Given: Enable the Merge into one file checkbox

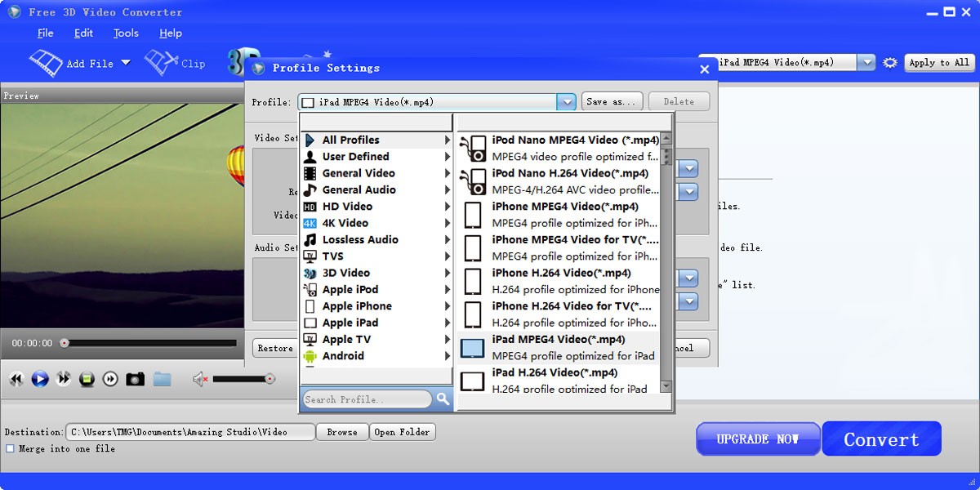Looking at the screenshot, I should click(10, 448).
